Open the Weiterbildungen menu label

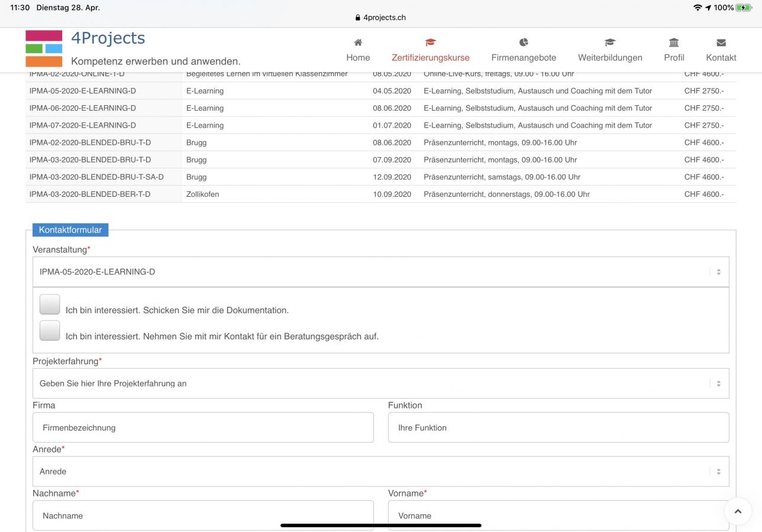pyautogui.click(x=610, y=57)
